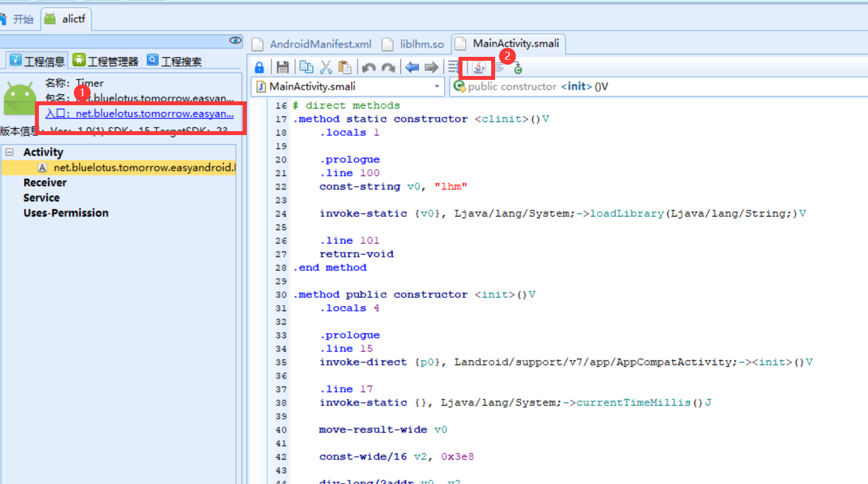Collapse the Activity tree node
This screenshot has height=484, width=868.
(x=10, y=152)
